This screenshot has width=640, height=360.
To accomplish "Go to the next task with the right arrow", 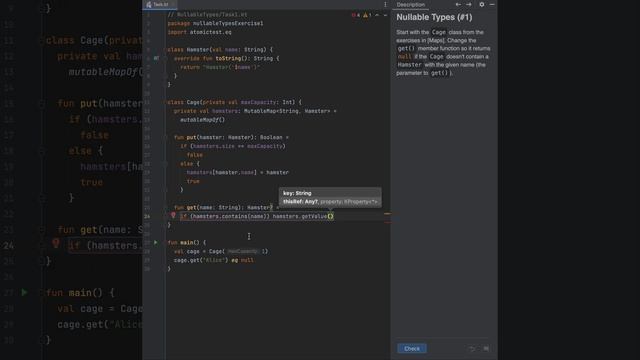I will pyautogui.click(x=469, y=4).
